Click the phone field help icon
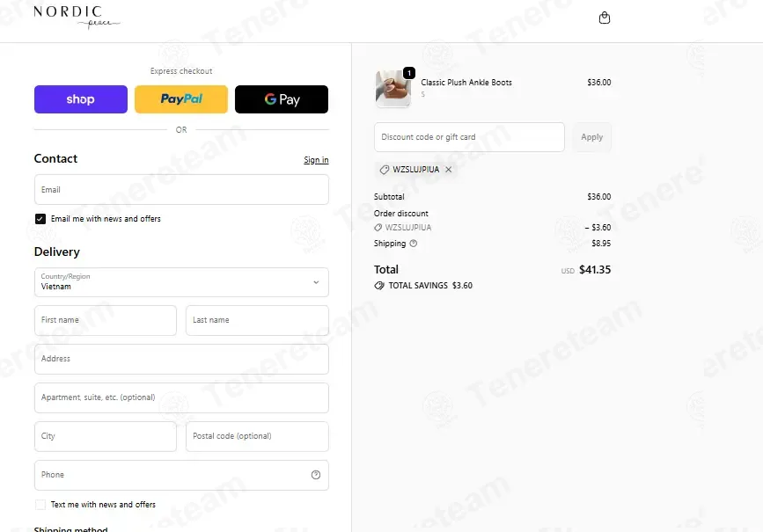The width and height of the screenshot is (763, 532). point(316,475)
